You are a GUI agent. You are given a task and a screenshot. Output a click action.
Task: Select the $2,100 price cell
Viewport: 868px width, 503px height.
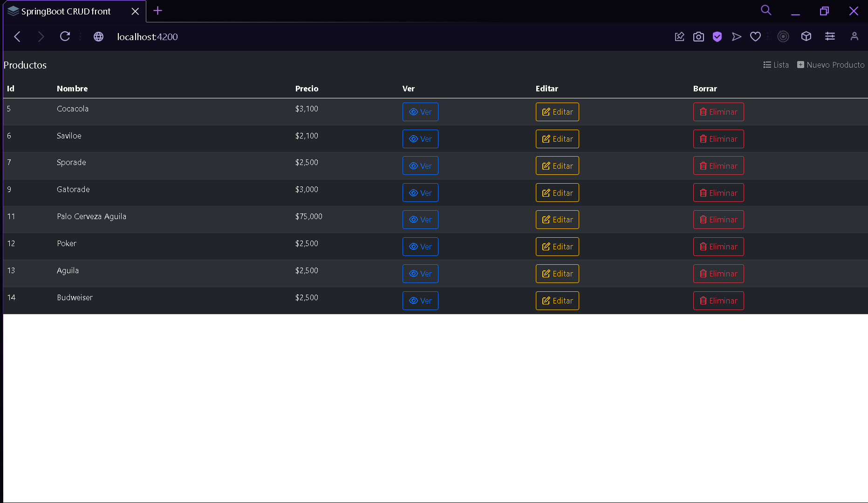click(x=307, y=136)
